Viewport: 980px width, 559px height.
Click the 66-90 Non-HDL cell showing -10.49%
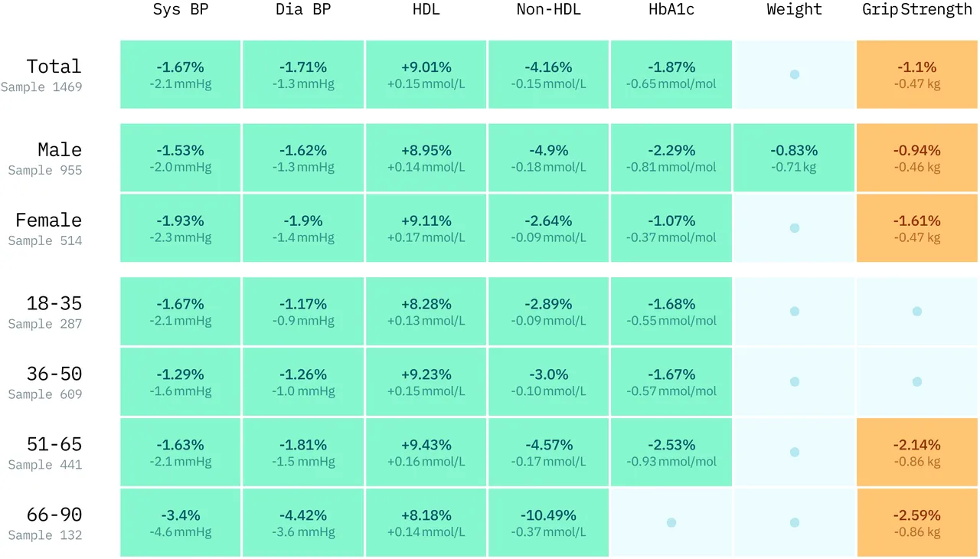coord(548,522)
